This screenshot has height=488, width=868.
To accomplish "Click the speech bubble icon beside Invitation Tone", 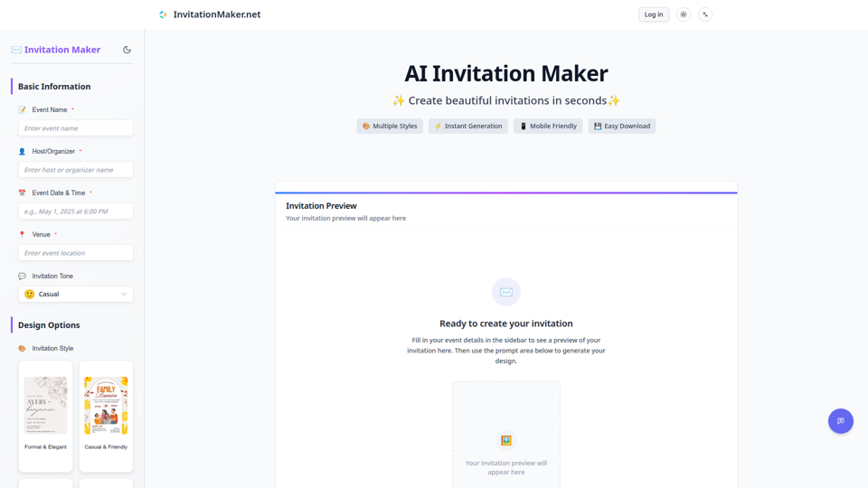I will [x=22, y=277].
